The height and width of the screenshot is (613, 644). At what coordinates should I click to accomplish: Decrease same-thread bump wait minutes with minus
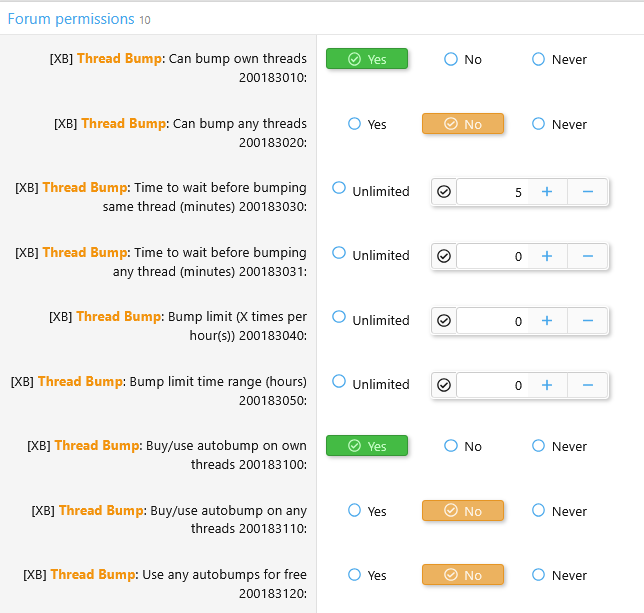[588, 192]
